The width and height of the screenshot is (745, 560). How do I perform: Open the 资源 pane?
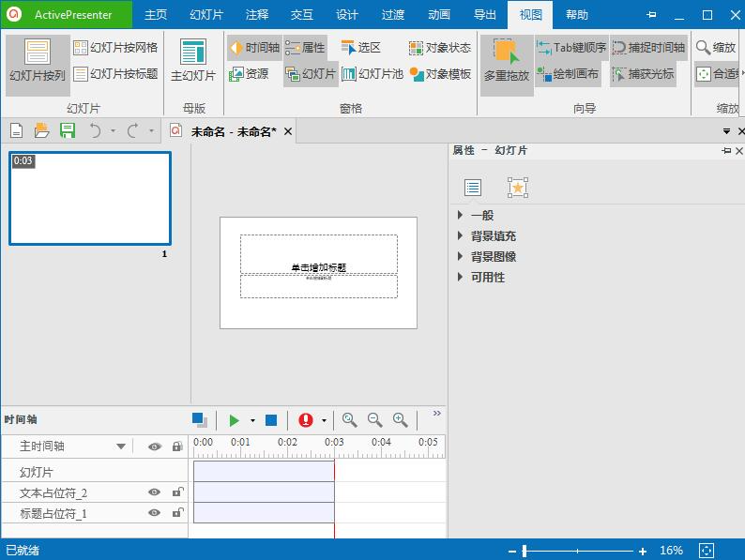click(x=249, y=73)
